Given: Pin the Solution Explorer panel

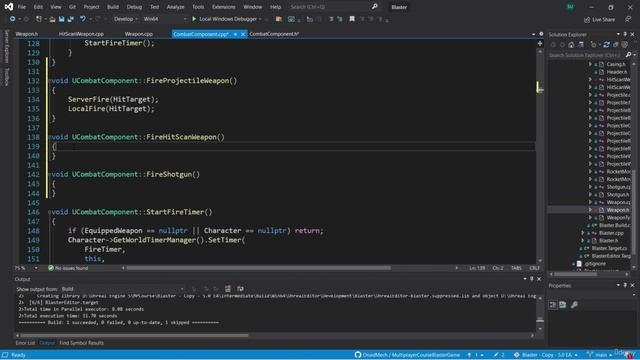Looking at the screenshot, I should (625, 34).
